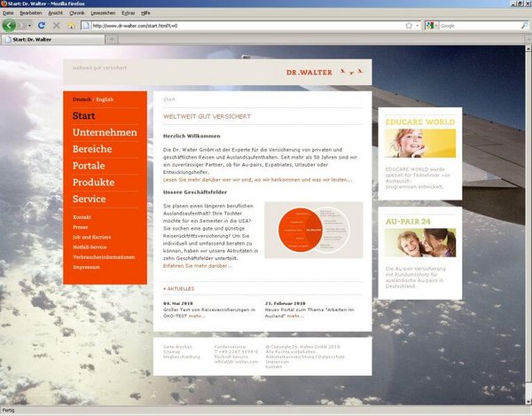Focus the Google search field
Screen dimensions: 532x416
pos(480,26)
